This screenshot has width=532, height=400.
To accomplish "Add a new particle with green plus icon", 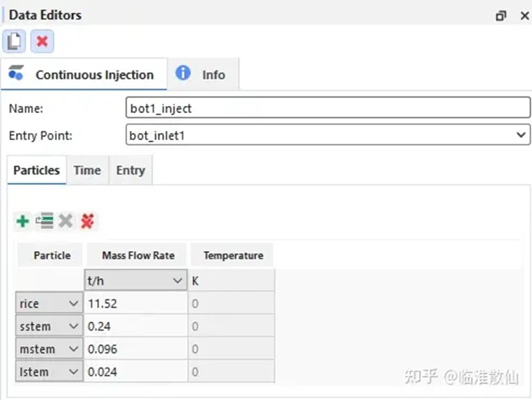I will (23, 221).
